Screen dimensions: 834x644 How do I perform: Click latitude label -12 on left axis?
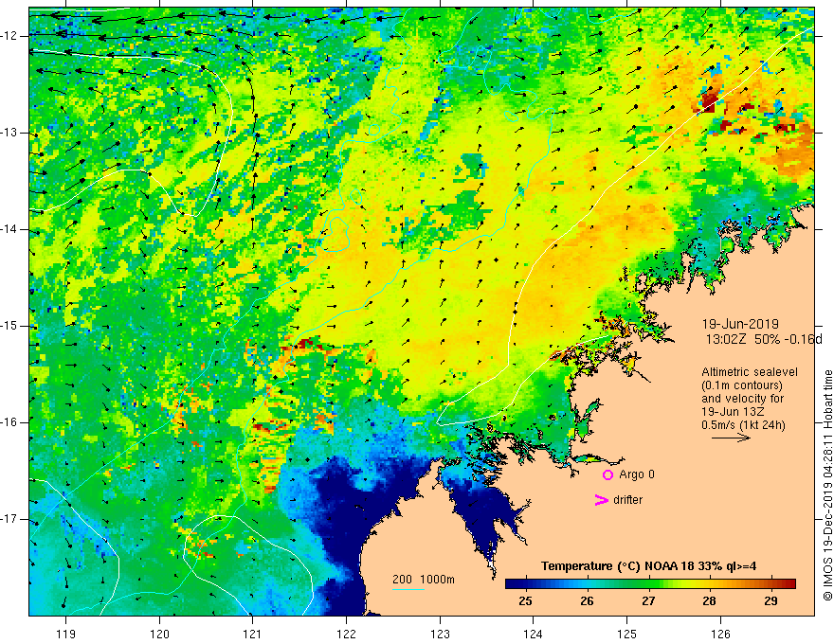(9, 36)
